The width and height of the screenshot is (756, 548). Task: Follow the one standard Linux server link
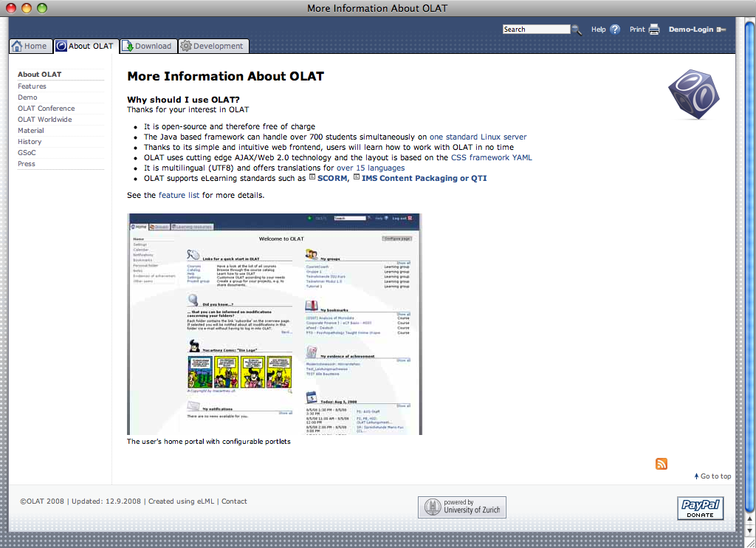point(478,137)
